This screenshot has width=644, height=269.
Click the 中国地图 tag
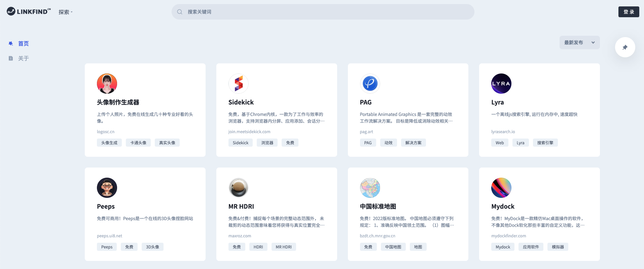[x=393, y=247]
